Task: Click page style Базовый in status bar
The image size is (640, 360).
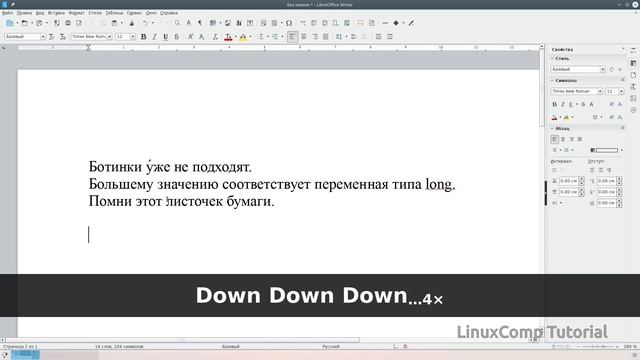Action: pyautogui.click(x=231, y=347)
